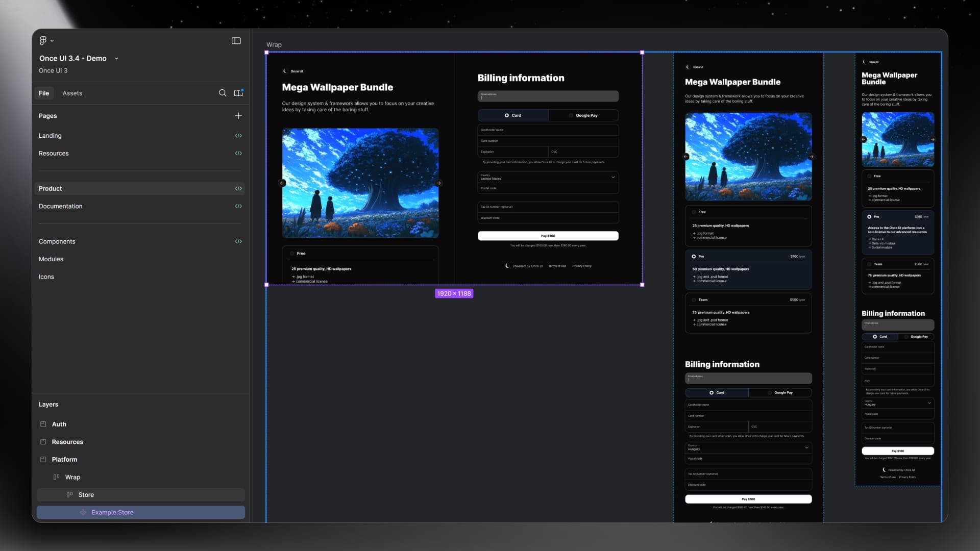The width and height of the screenshot is (980, 551).
Task: Click the add new page button
Action: pyautogui.click(x=238, y=116)
